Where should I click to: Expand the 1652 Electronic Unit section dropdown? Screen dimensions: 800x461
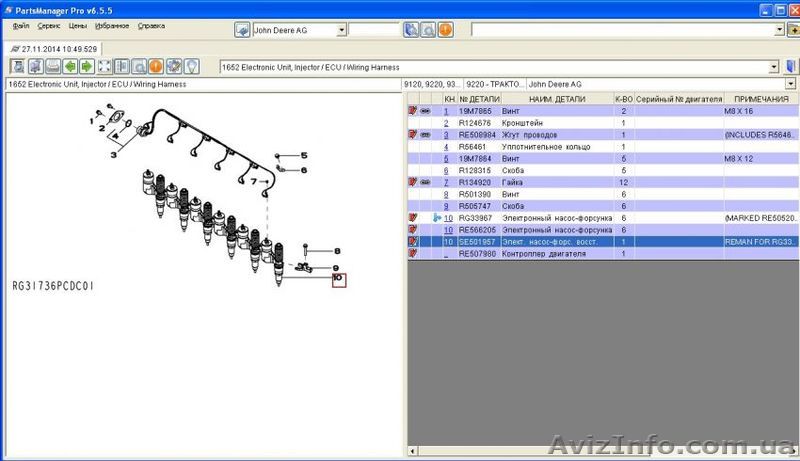(x=775, y=67)
